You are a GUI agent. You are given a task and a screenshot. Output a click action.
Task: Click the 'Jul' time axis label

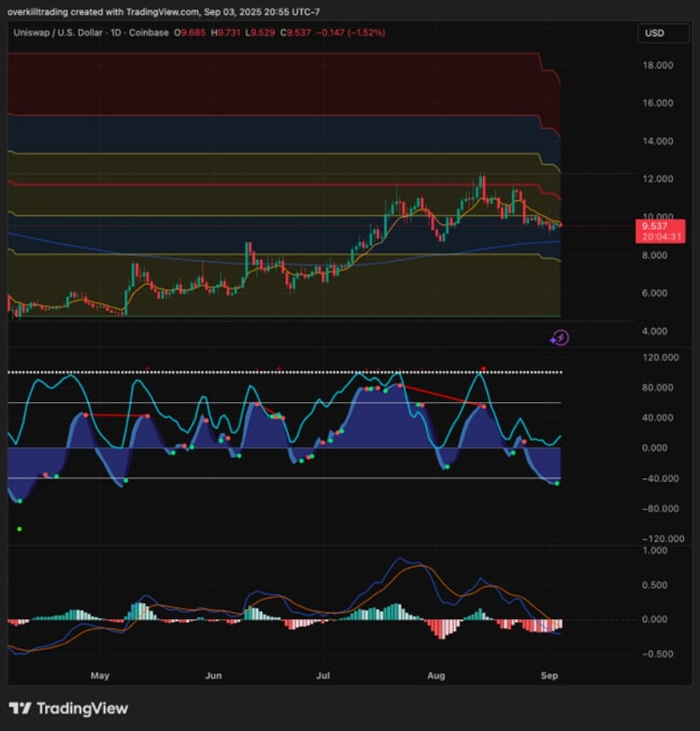[323, 676]
